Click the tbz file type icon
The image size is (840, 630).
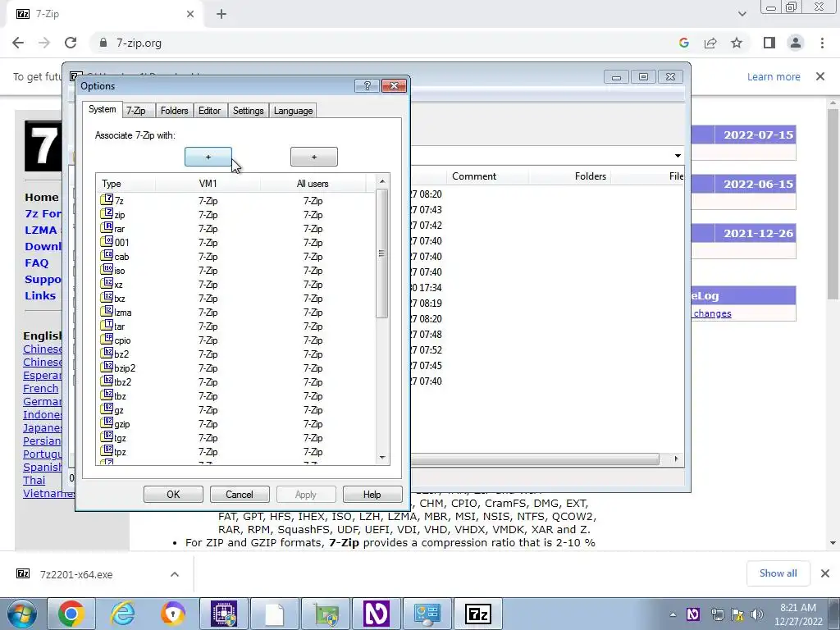(107, 395)
